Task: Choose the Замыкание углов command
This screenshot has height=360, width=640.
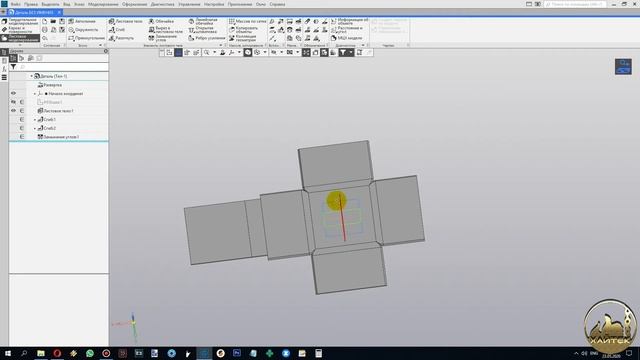Action: tap(163, 38)
